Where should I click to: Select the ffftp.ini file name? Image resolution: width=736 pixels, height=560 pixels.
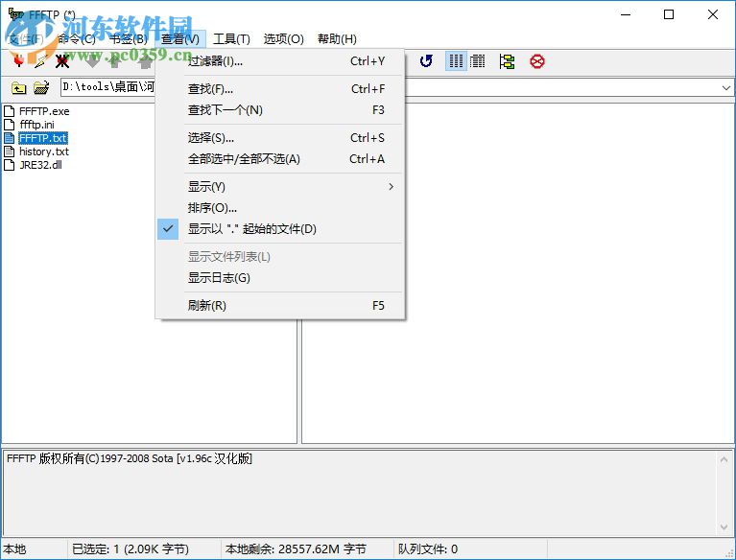pos(36,125)
